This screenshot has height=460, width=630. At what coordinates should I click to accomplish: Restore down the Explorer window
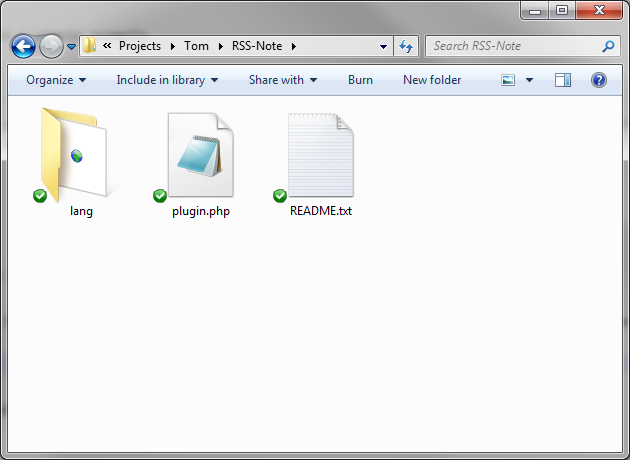(x=562, y=10)
